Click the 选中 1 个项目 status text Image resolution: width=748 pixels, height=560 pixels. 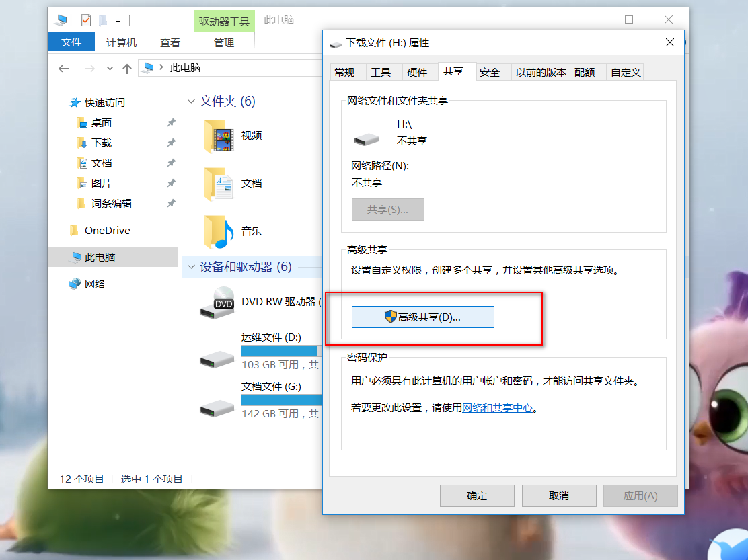coord(152,479)
